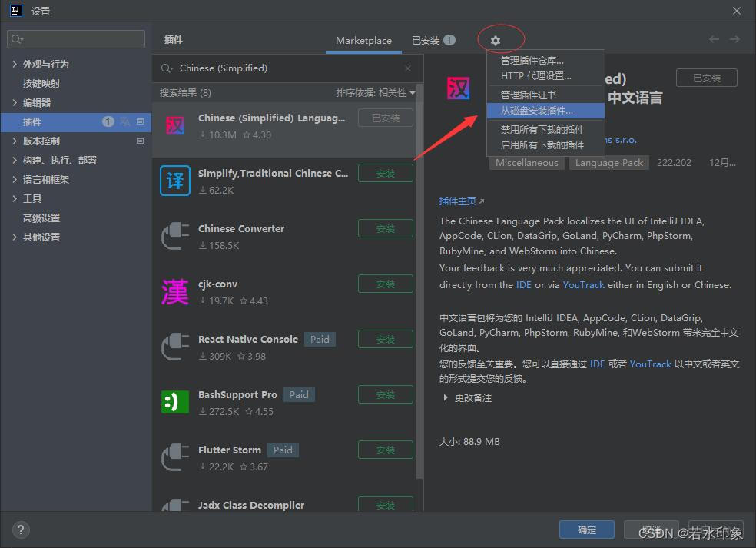
Task: Click the 已安装 button in the details pane
Action: pos(706,78)
